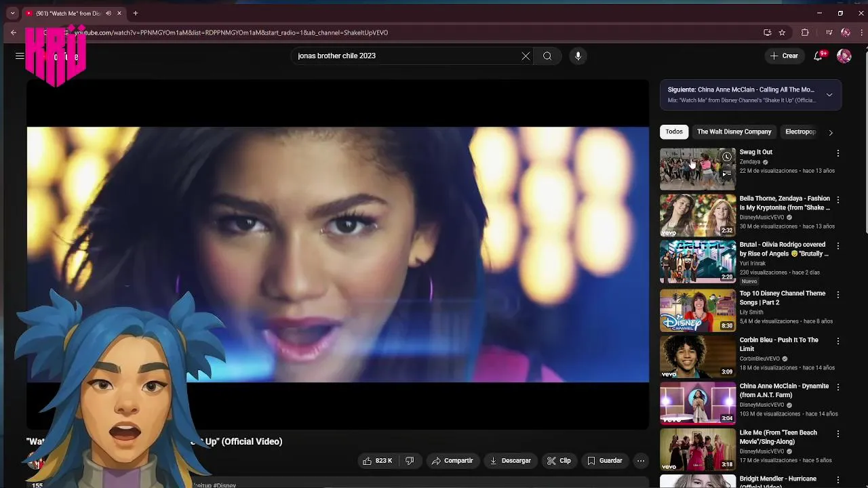Click the Compartir share button
Viewport: 868px width, 488px height.
(452, 461)
